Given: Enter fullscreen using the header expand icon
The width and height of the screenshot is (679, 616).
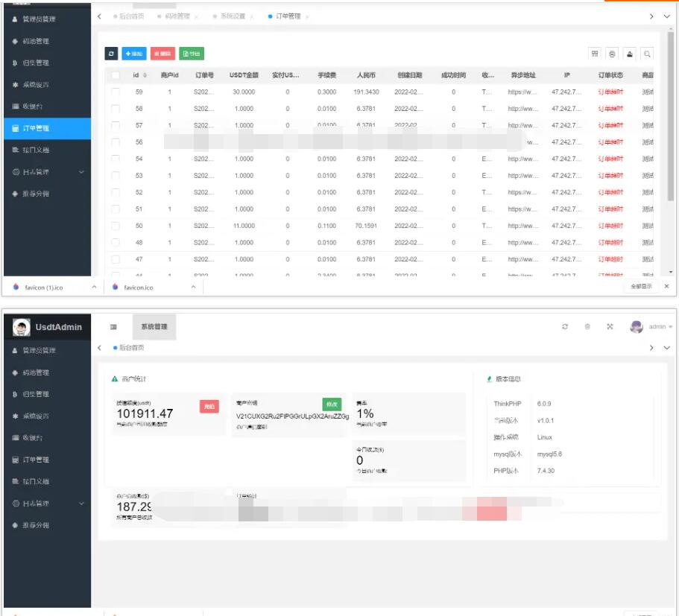Looking at the screenshot, I should (610, 326).
